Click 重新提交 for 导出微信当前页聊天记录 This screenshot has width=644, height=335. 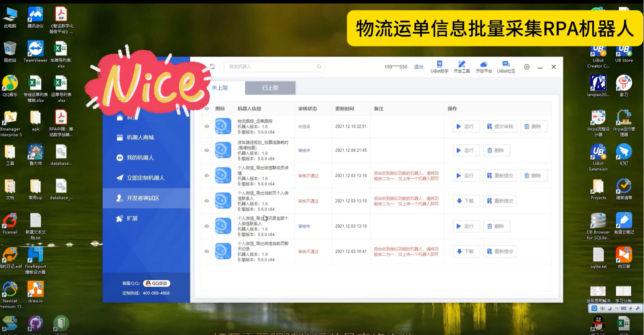point(500,251)
